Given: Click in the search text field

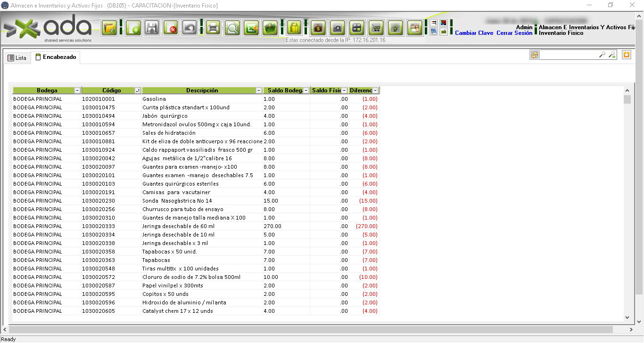Looking at the screenshot, I should click(569, 55).
